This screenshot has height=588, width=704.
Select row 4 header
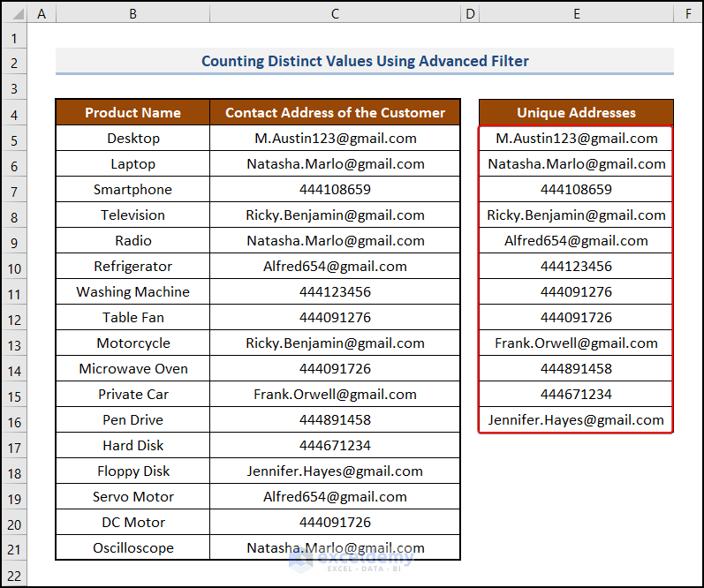pyautogui.click(x=13, y=113)
